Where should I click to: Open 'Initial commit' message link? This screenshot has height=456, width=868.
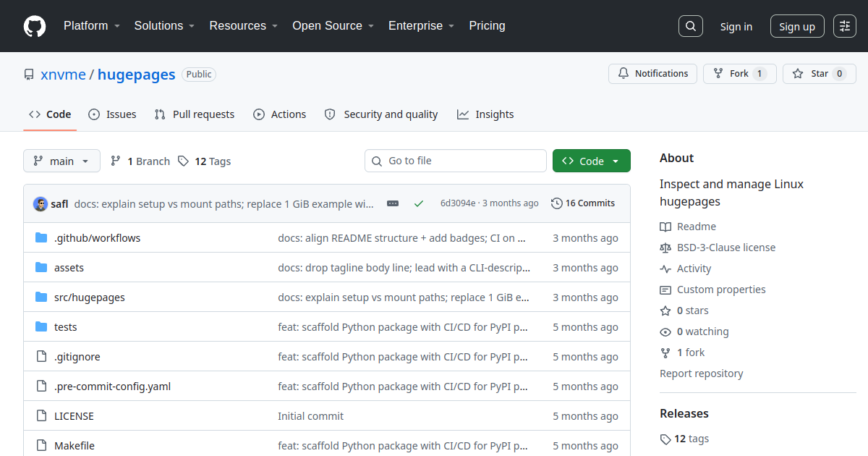click(x=311, y=416)
